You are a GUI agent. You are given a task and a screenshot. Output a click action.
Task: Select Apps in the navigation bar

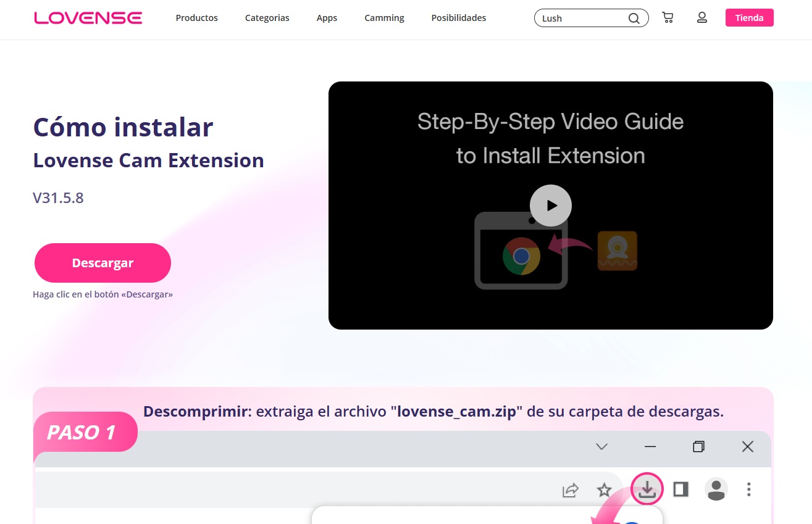(x=327, y=18)
